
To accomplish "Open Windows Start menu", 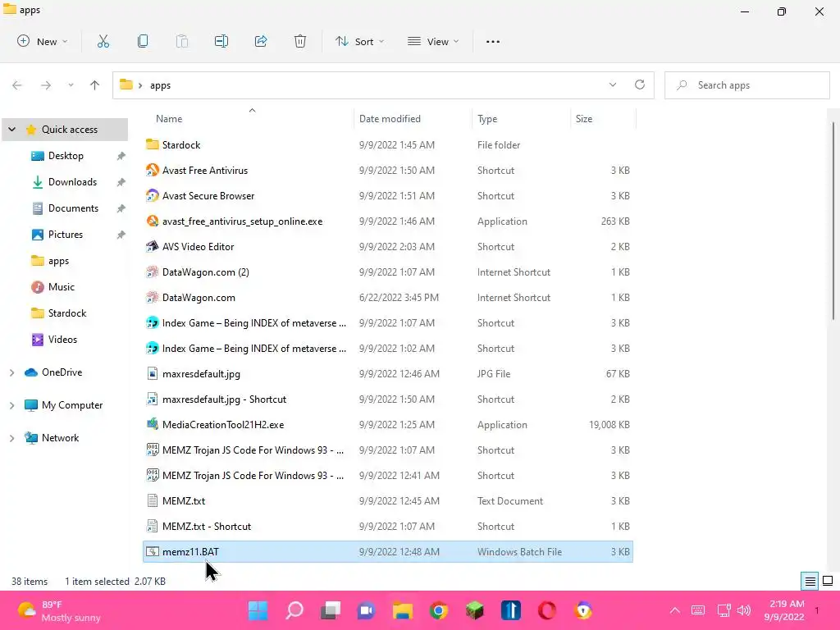I will tap(258, 610).
